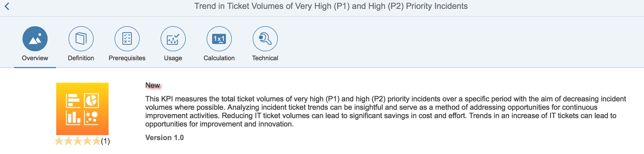Click the Version 1.0 text
Screen dimensions: 644x154
[165, 138]
